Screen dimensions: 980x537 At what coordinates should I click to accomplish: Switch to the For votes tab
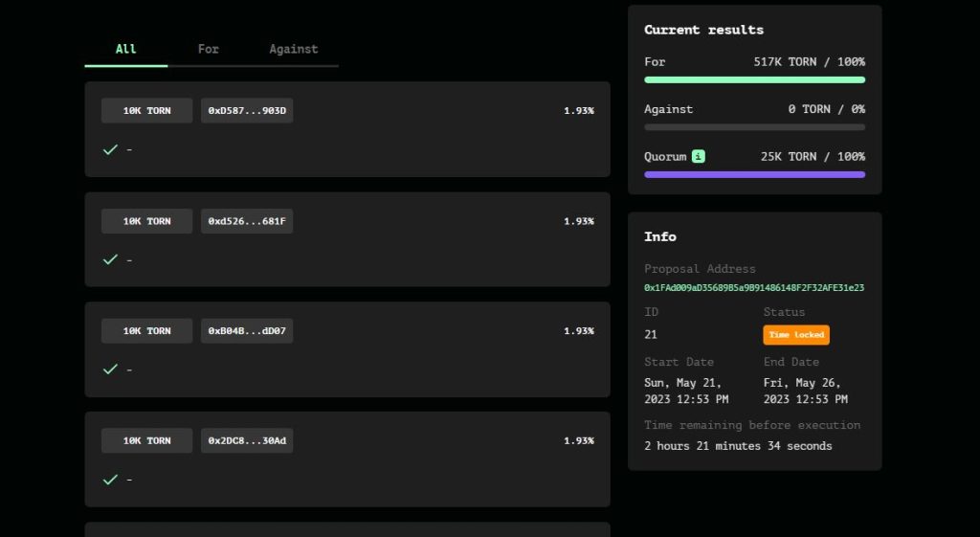coord(208,49)
